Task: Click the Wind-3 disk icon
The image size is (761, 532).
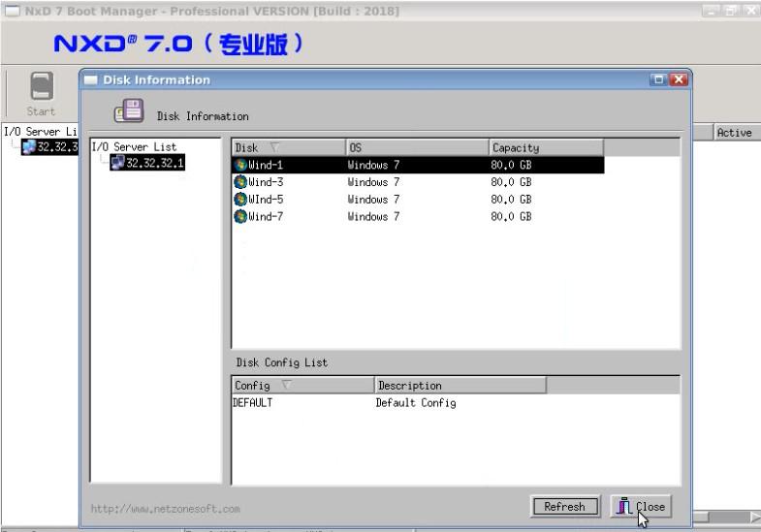Action: pyautogui.click(x=240, y=182)
